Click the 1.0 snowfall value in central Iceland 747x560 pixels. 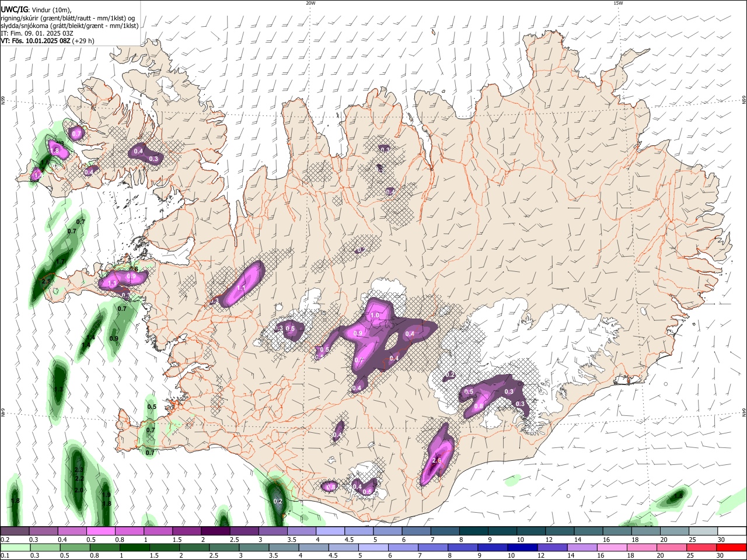pos(375,315)
